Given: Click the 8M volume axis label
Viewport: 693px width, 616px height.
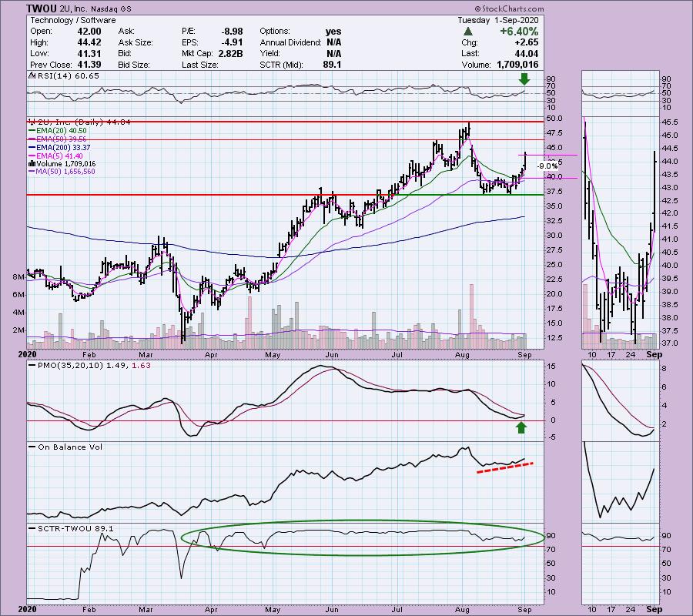Looking at the screenshot, I should (x=18, y=277).
